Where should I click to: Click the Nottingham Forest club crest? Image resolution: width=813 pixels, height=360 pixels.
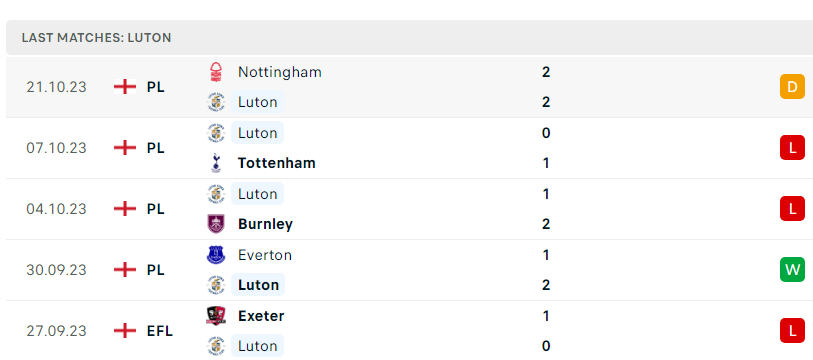click(216, 72)
